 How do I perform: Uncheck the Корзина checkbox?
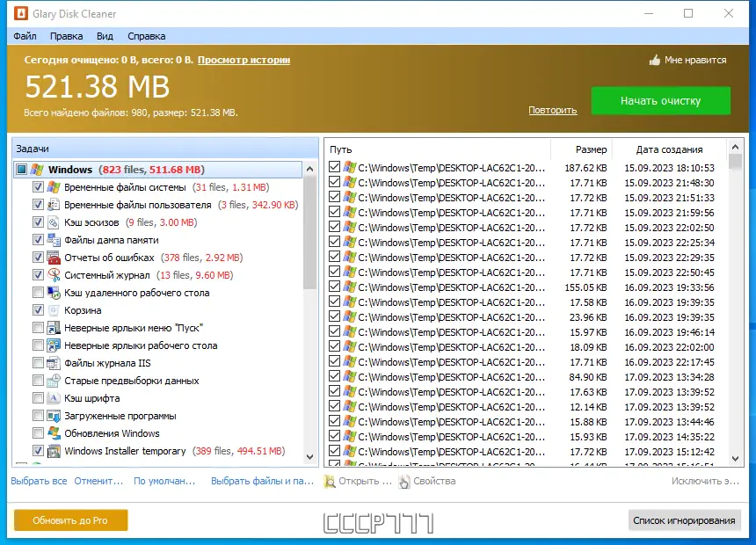click(38, 310)
